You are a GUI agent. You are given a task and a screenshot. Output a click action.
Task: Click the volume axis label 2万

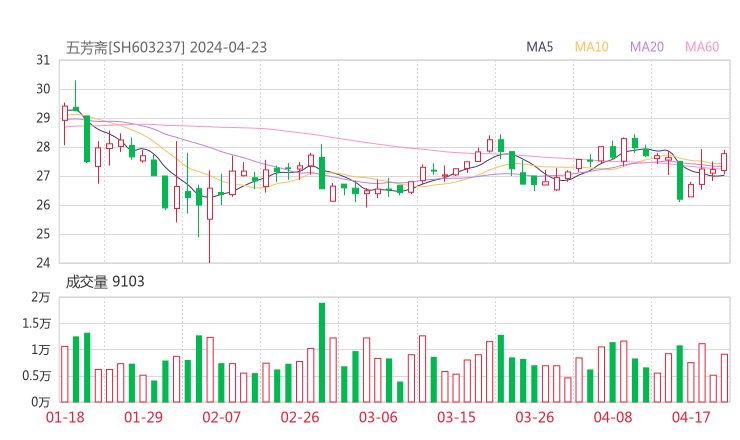pos(41,297)
